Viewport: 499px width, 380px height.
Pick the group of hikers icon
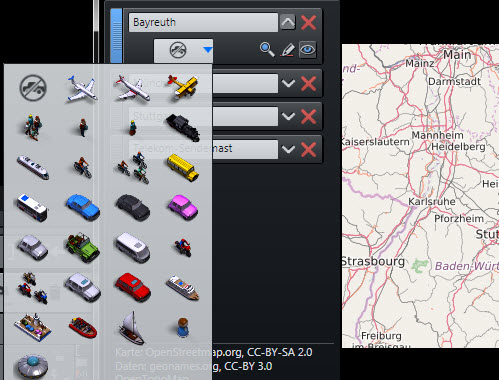click(x=32, y=128)
